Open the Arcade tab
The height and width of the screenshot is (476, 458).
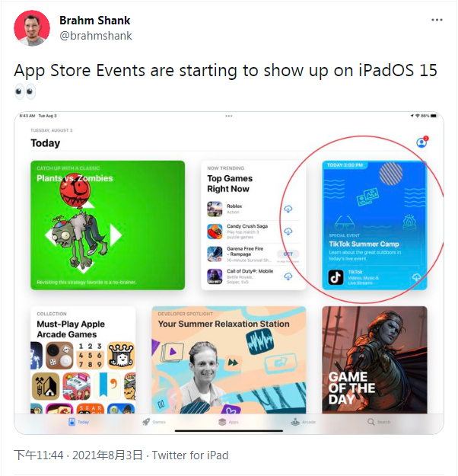pyautogui.click(x=304, y=422)
